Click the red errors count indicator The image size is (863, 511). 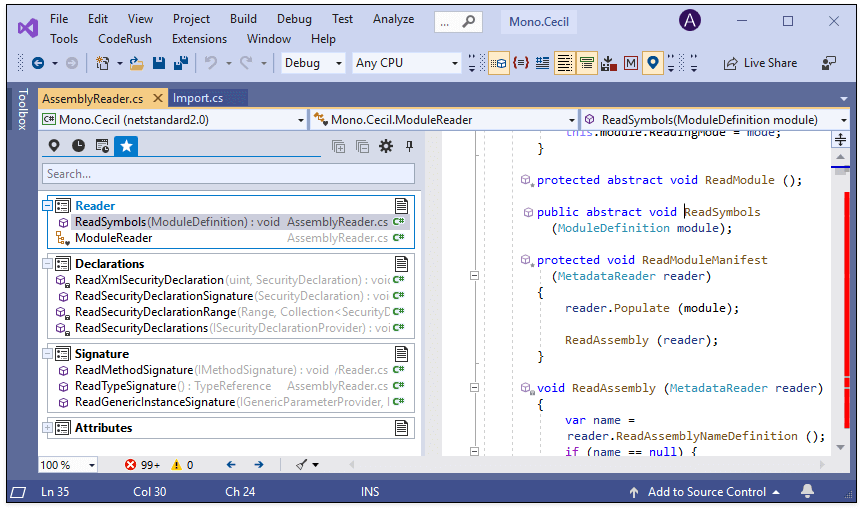pos(142,465)
